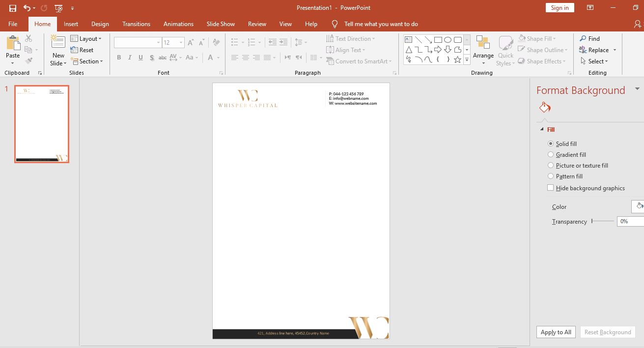
Task: Click Whisper Capital logo on slide
Action: pos(248,98)
